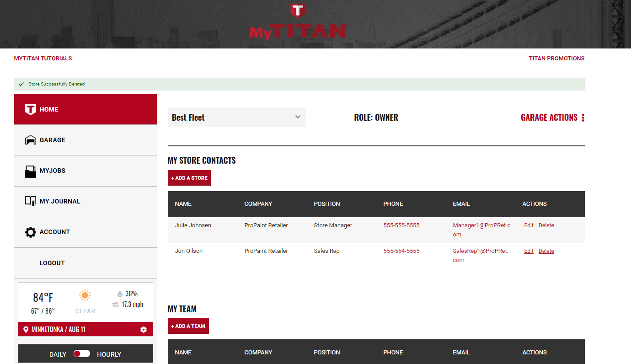The image size is (631, 364).
Task: Open weather settings gear icon
Action: (x=144, y=330)
